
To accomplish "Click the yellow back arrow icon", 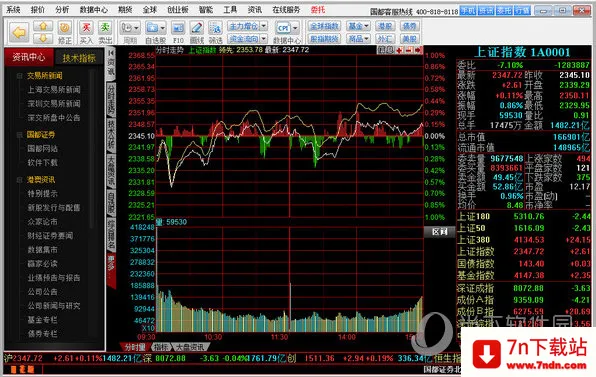I will [19, 33].
